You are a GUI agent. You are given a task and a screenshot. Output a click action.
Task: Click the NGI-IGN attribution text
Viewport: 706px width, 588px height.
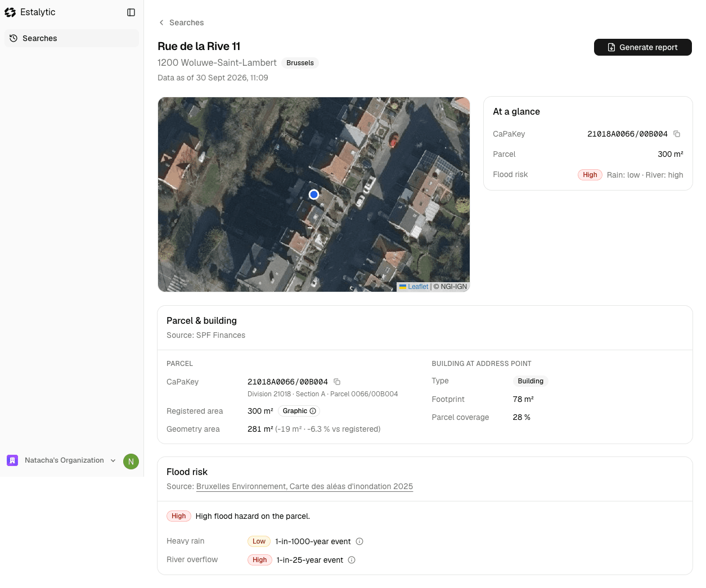[x=450, y=287]
